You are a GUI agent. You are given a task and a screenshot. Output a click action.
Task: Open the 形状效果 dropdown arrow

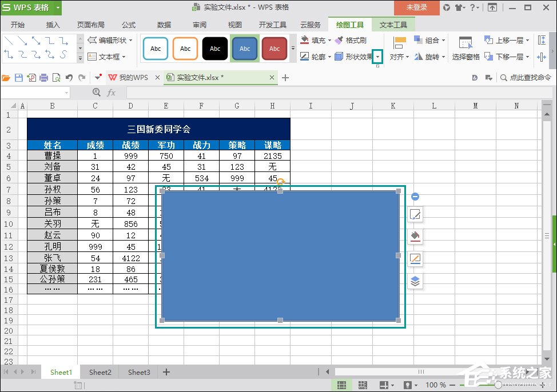tap(377, 57)
